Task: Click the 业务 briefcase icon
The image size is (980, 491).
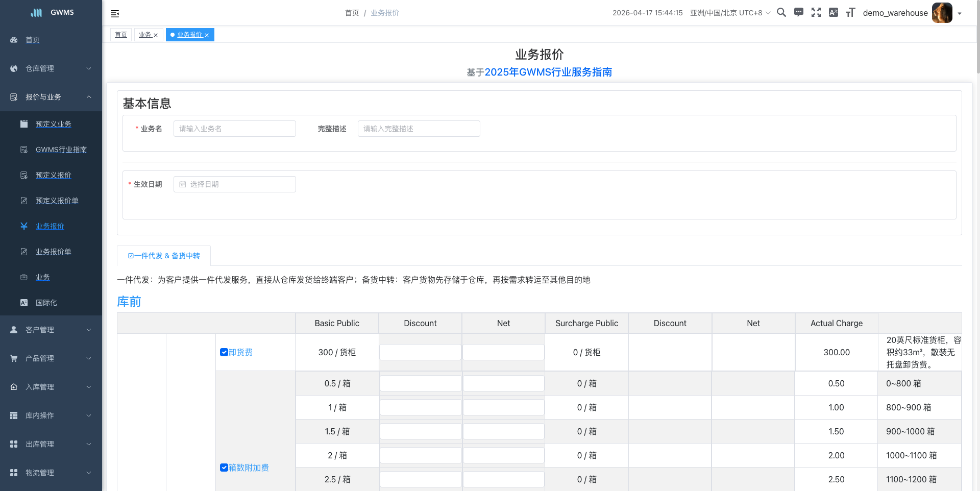Action: coord(24,277)
